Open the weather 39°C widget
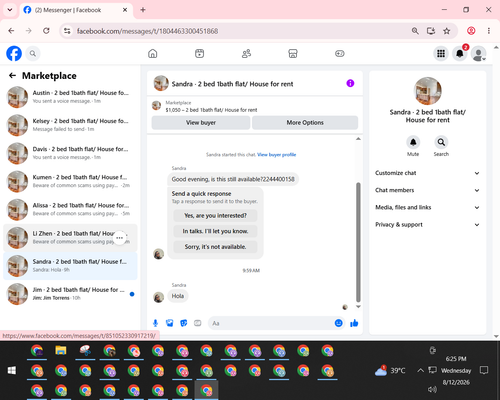This screenshot has height=400, width=500. pos(390,370)
